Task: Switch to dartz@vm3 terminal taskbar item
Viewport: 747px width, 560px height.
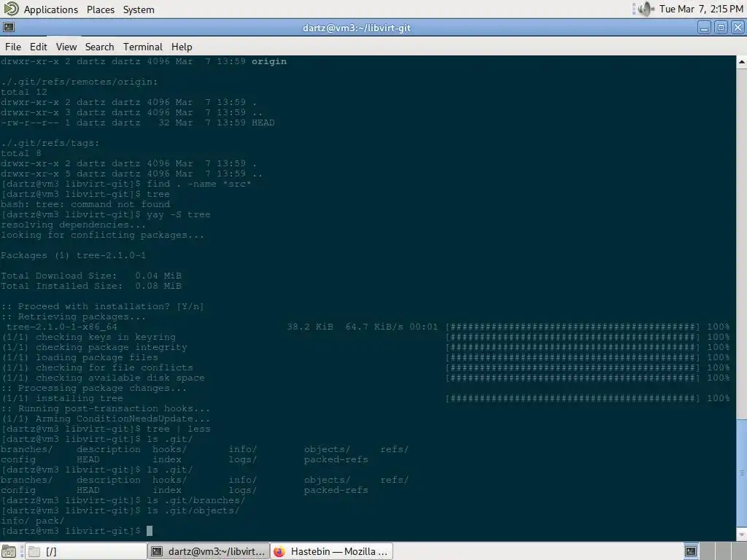Action: [x=209, y=551]
